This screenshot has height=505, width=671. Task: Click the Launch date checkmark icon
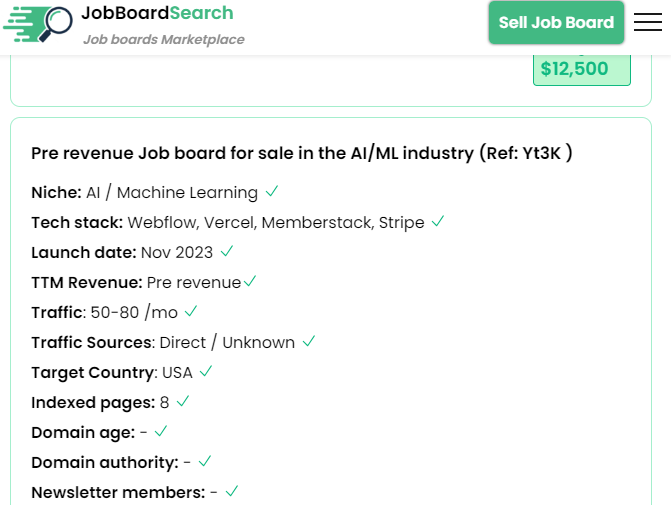(x=227, y=251)
